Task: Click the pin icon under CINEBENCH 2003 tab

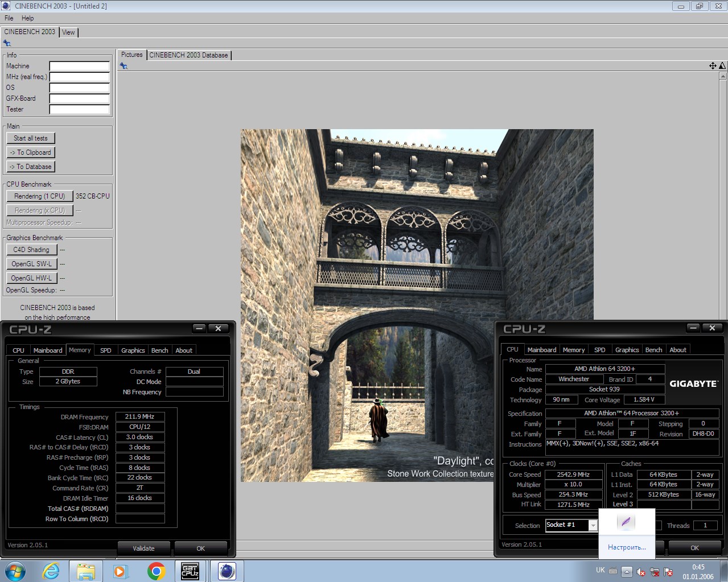Action: click(7, 43)
